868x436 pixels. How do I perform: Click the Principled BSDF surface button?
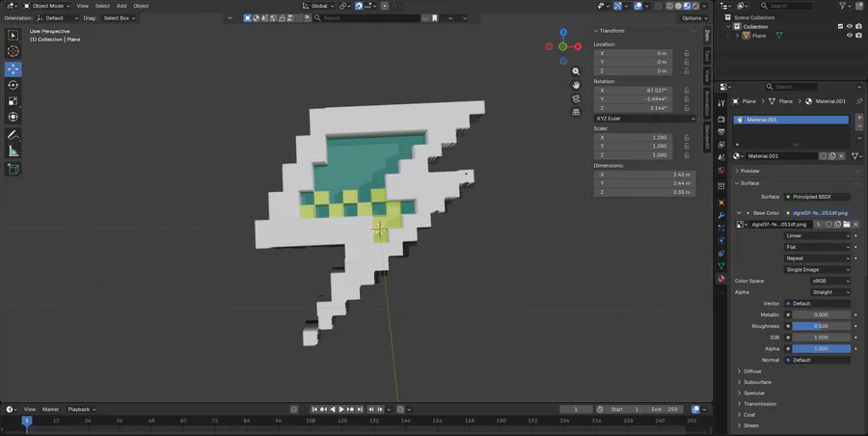818,197
